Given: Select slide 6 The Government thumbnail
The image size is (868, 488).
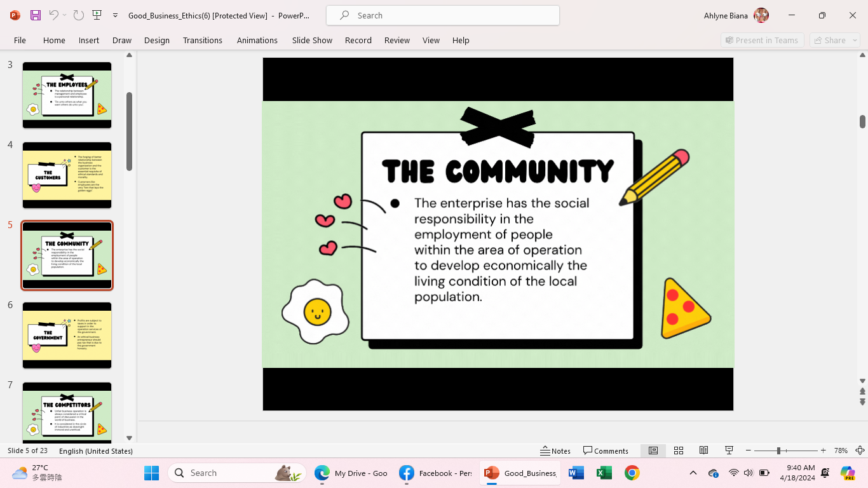Looking at the screenshot, I should pyautogui.click(x=67, y=335).
